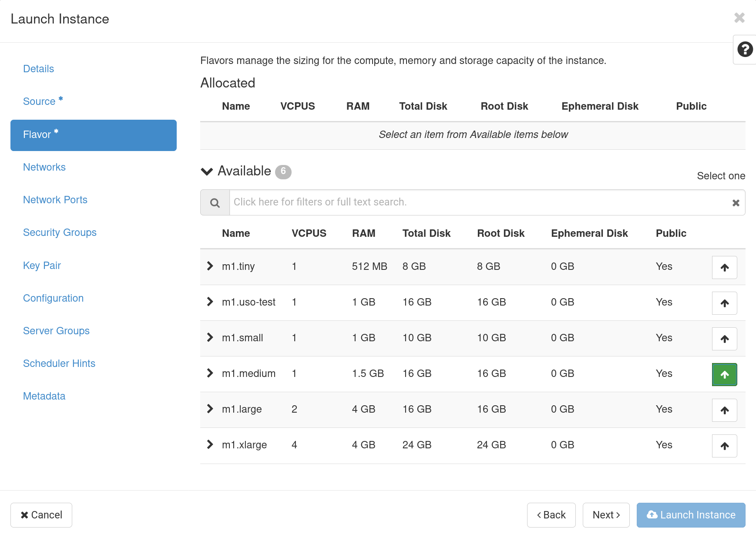The width and height of the screenshot is (756, 538).
Task: Allocate the m1.small flavor
Action: click(x=724, y=339)
